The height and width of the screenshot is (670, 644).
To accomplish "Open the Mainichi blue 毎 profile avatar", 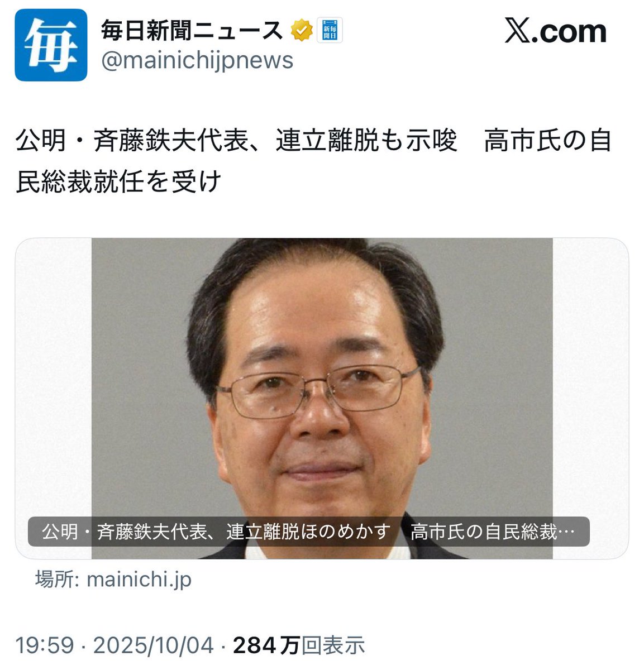I will (51, 45).
